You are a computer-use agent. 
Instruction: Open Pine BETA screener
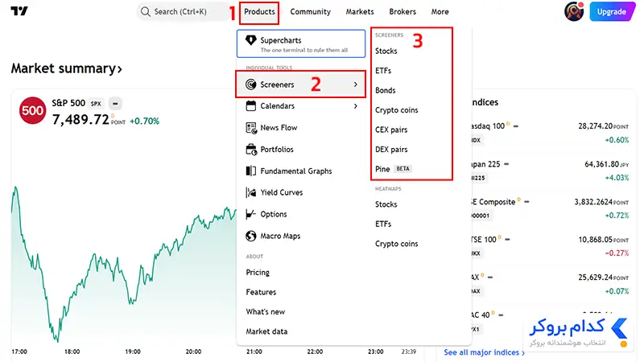[393, 169]
